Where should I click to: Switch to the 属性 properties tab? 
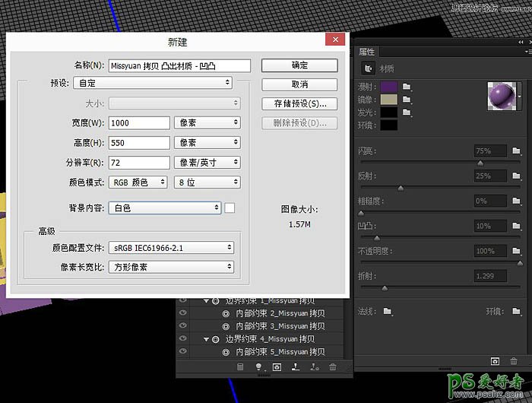click(367, 52)
